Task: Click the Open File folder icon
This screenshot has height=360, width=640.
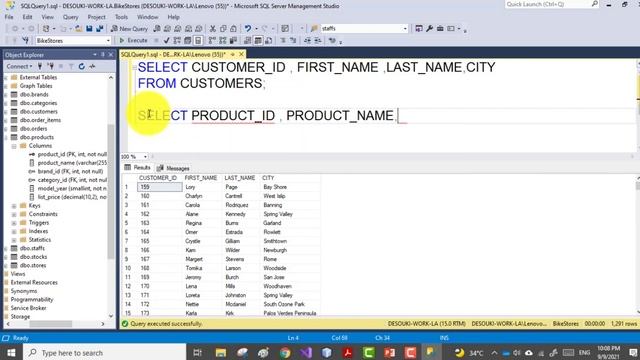Action: (78, 29)
